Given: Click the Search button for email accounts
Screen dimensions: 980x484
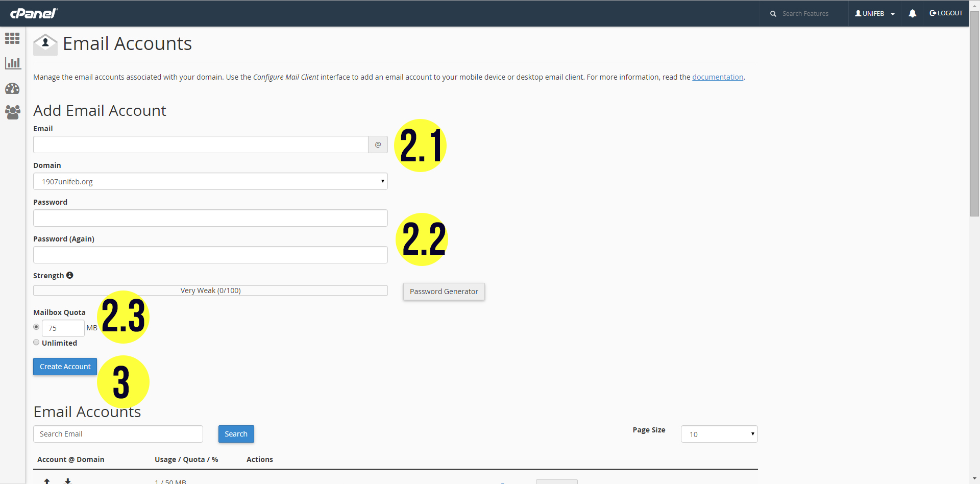Looking at the screenshot, I should click(x=236, y=434).
